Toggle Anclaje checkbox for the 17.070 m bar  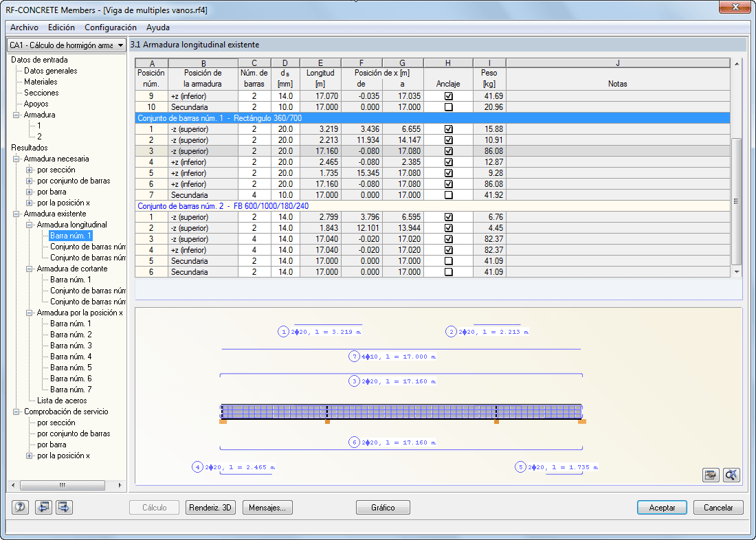click(x=448, y=96)
